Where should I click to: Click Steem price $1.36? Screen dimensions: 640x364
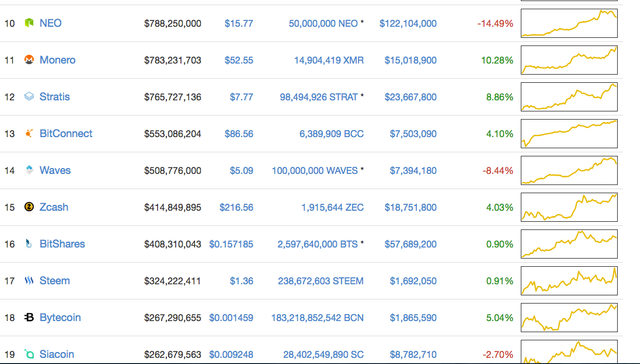point(241,281)
